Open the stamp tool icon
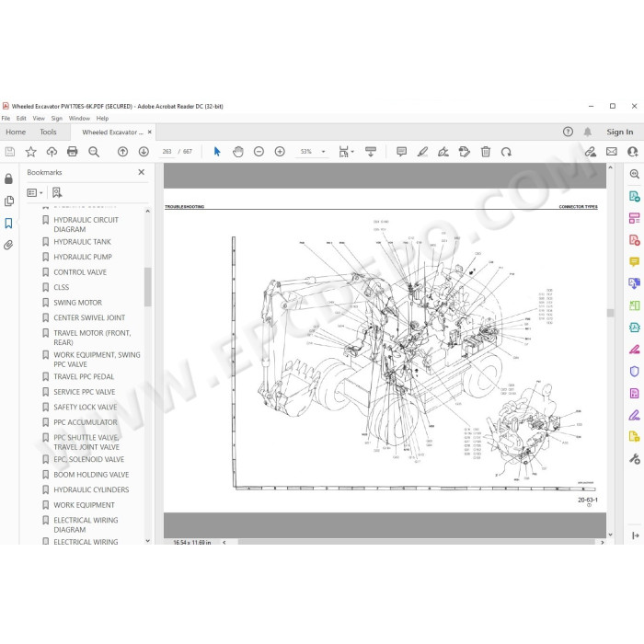The height and width of the screenshot is (644, 644). pos(464,152)
